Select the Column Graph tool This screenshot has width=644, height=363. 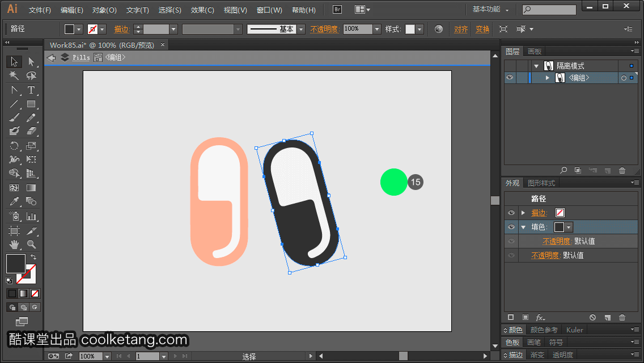tap(31, 216)
